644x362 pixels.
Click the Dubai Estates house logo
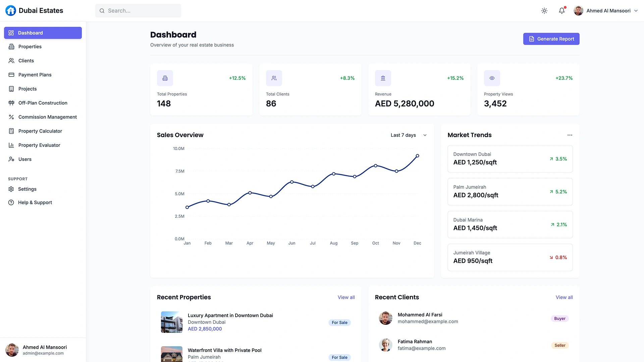coord(11,11)
